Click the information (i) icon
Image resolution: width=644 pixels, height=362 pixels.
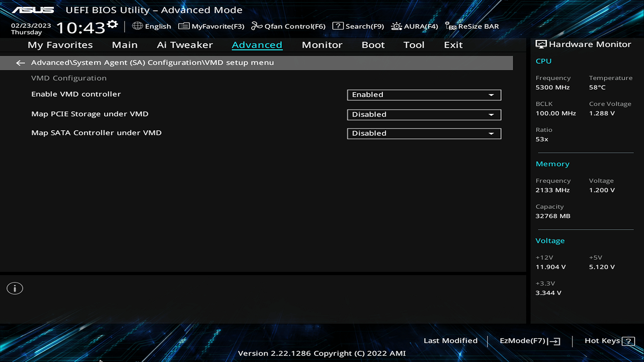(15, 288)
